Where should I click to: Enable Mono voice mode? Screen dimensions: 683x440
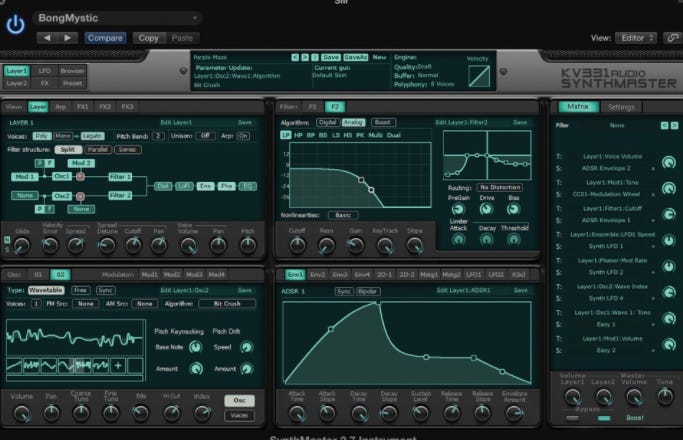[x=63, y=136]
